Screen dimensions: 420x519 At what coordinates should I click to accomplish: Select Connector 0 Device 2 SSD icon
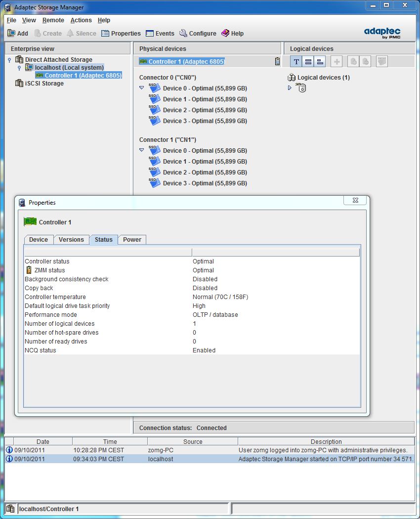[155, 110]
